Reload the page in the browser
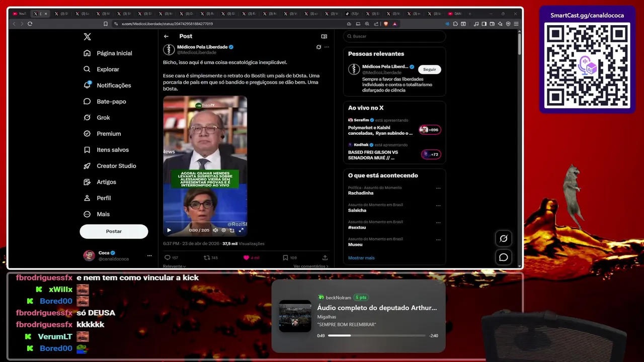Viewport: 644px width, 362px height. point(30,24)
